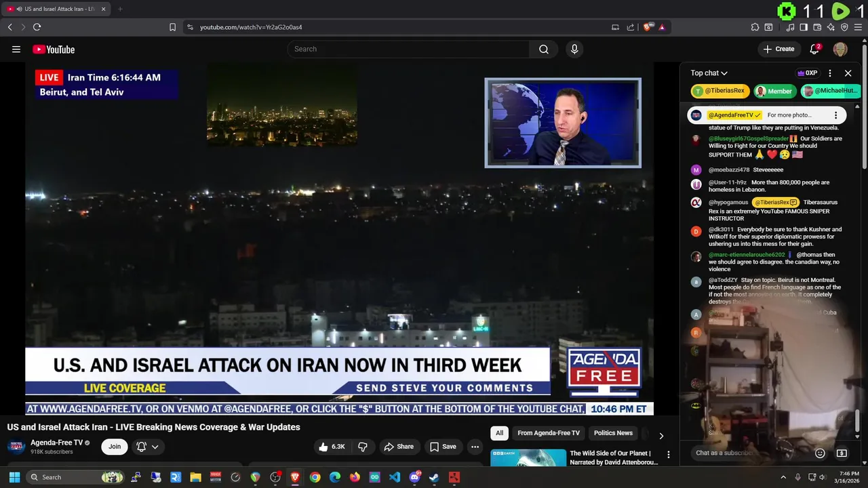Send a Super Chat via dollar icon

click(842, 453)
